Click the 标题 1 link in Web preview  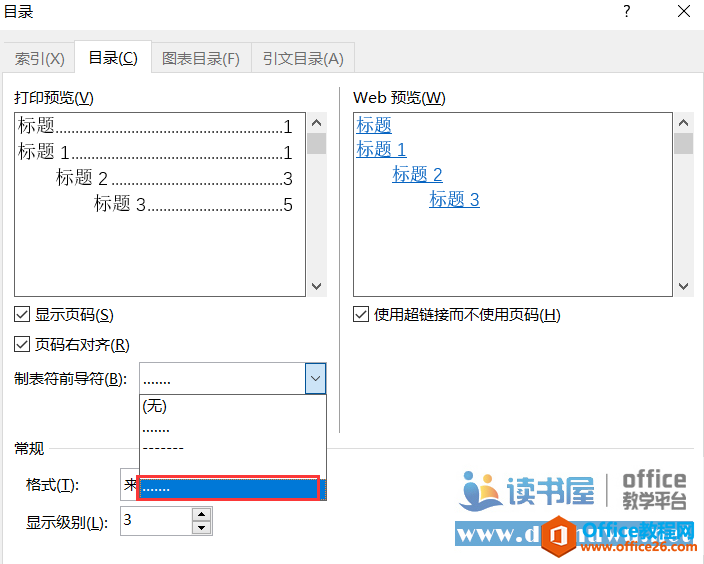coord(381,149)
